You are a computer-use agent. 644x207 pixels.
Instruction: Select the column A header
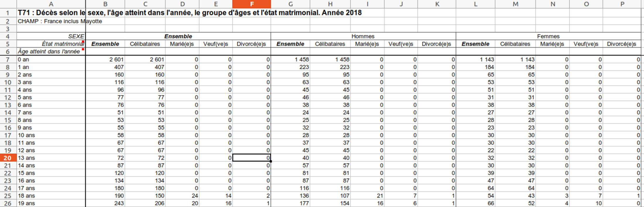(x=51, y=4)
